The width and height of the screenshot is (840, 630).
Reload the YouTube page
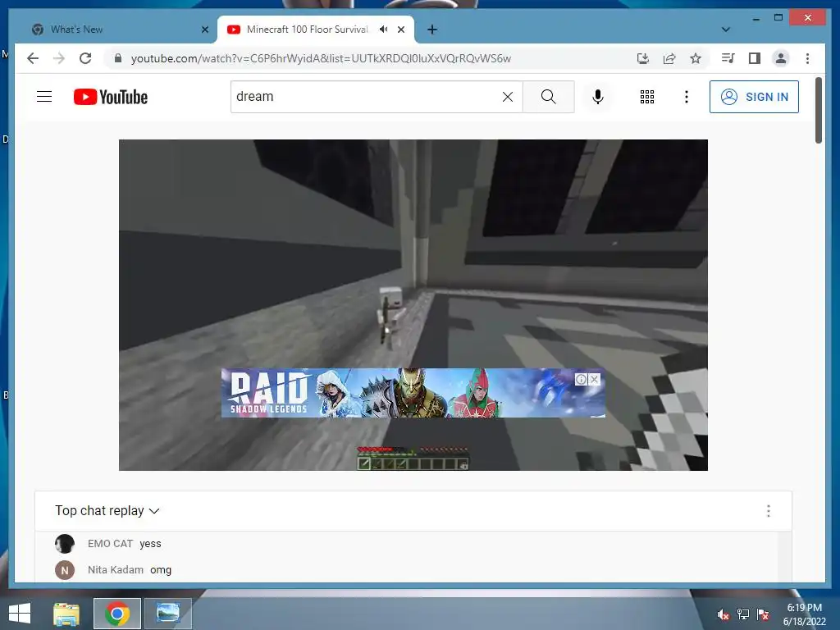(x=85, y=58)
